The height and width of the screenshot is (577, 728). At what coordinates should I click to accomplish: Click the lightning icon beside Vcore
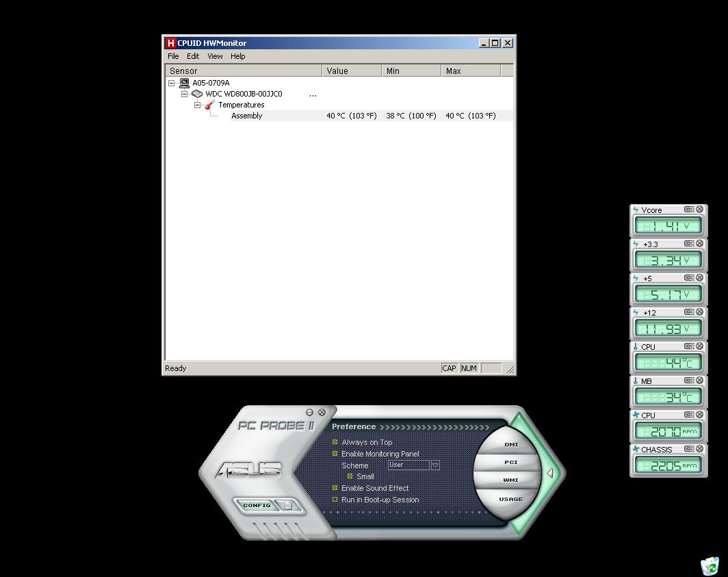[636, 210]
